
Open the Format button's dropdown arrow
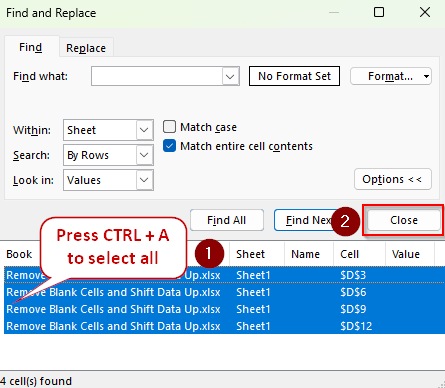click(x=426, y=76)
